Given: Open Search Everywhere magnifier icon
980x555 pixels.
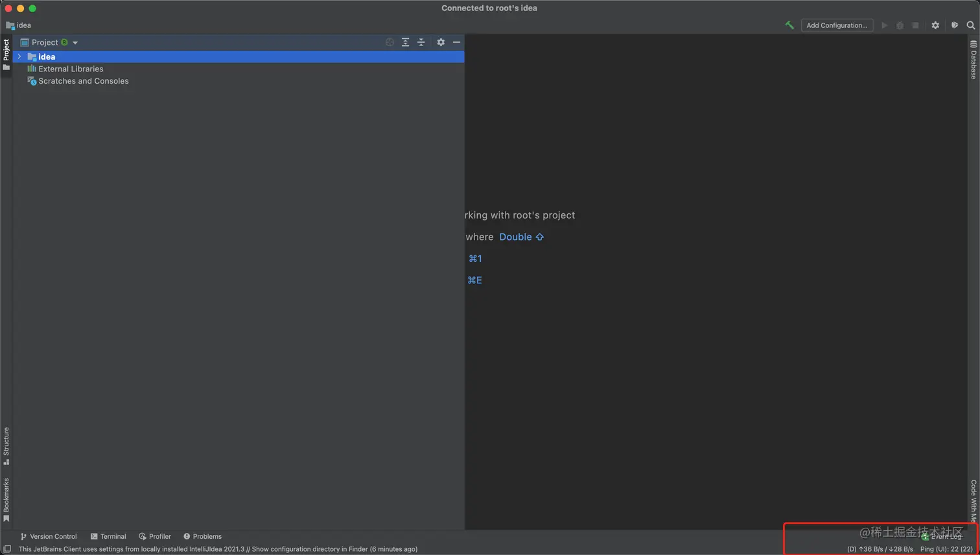Looking at the screenshot, I should (971, 25).
